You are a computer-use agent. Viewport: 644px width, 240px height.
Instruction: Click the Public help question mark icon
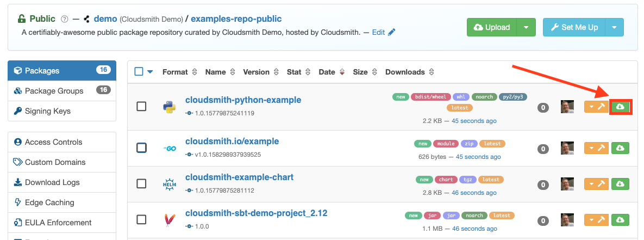tap(64, 19)
